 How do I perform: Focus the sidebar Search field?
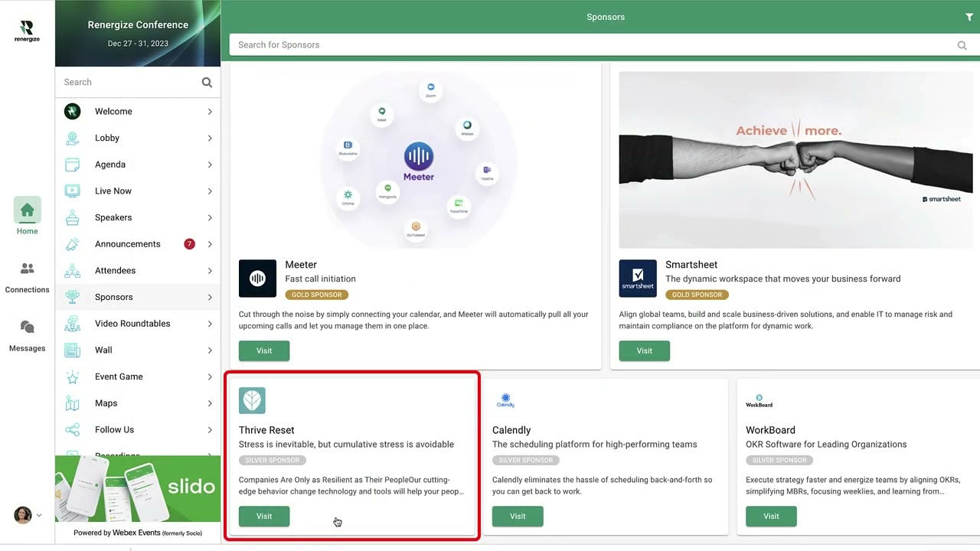pyautogui.click(x=130, y=83)
